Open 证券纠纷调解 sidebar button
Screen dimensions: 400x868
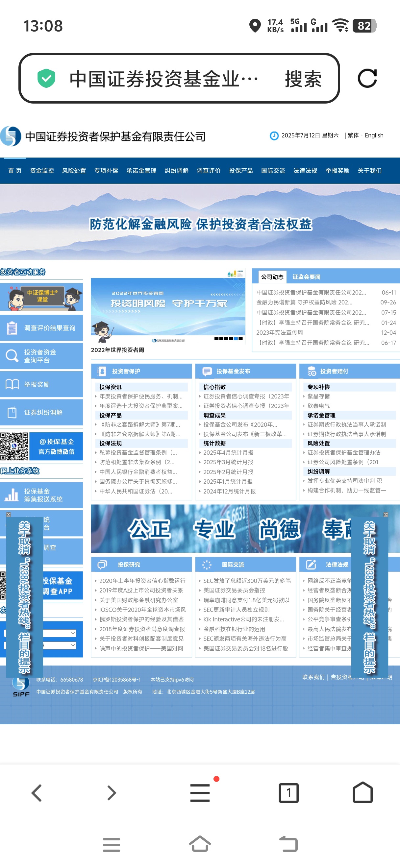(x=41, y=412)
